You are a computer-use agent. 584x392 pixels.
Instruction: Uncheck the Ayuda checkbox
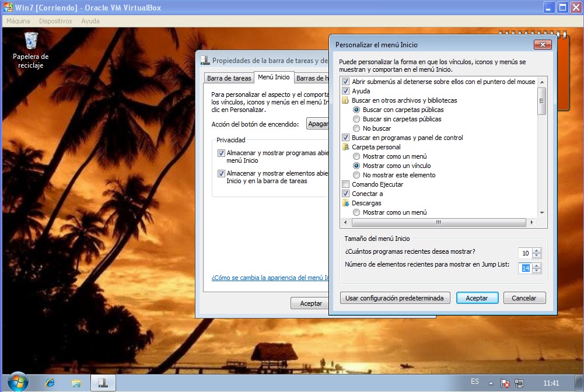pyautogui.click(x=345, y=91)
